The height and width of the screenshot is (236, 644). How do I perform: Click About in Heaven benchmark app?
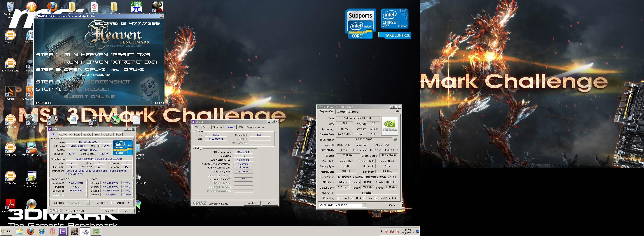[44, 103]
